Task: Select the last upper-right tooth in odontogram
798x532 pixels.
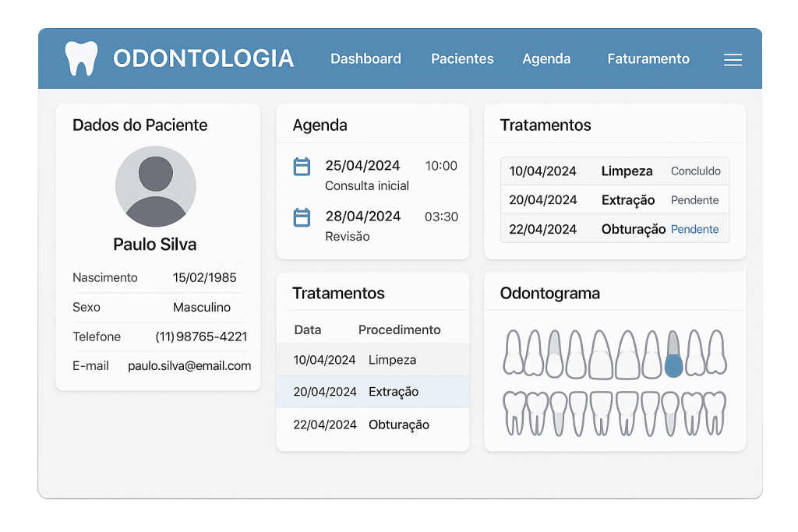Action: coord(715,353)
